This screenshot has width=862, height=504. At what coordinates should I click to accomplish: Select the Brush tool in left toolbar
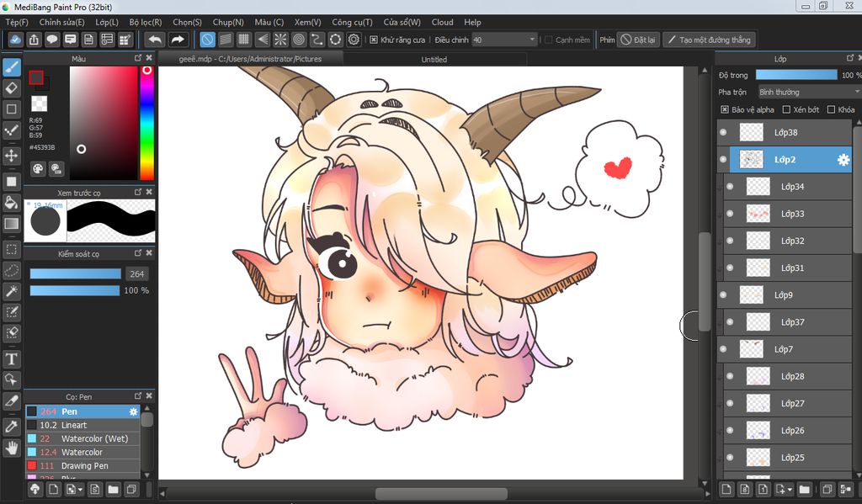pos(12,67)
